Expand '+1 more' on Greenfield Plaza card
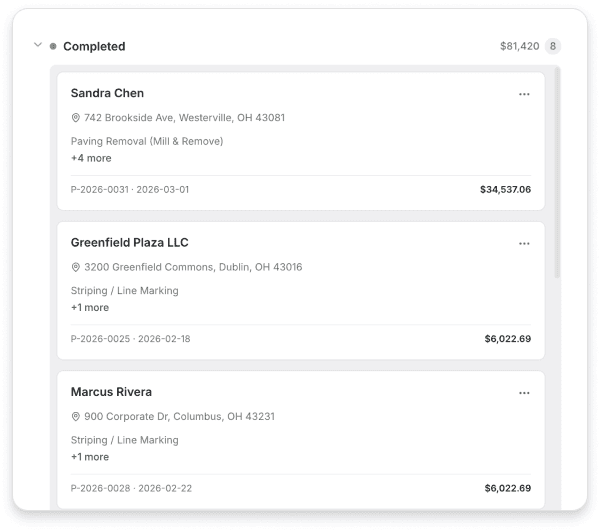 pyautogui.click(x=90, y=308)
